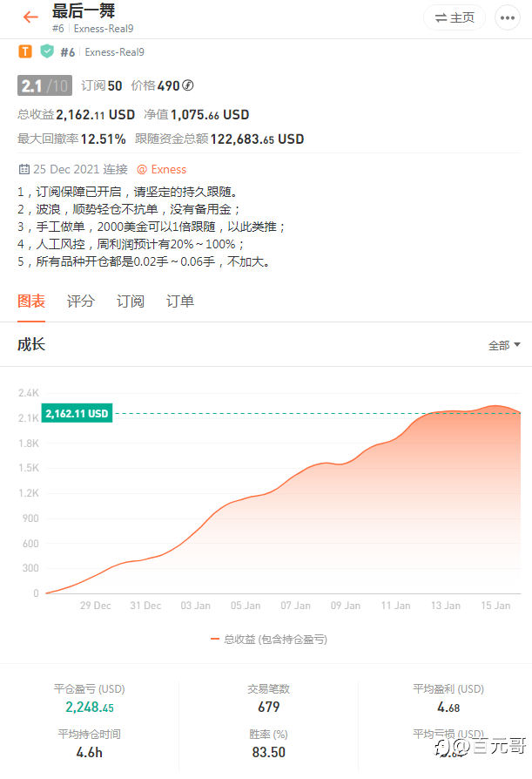Click the 交易笔数 679 value

coord(268,707)
